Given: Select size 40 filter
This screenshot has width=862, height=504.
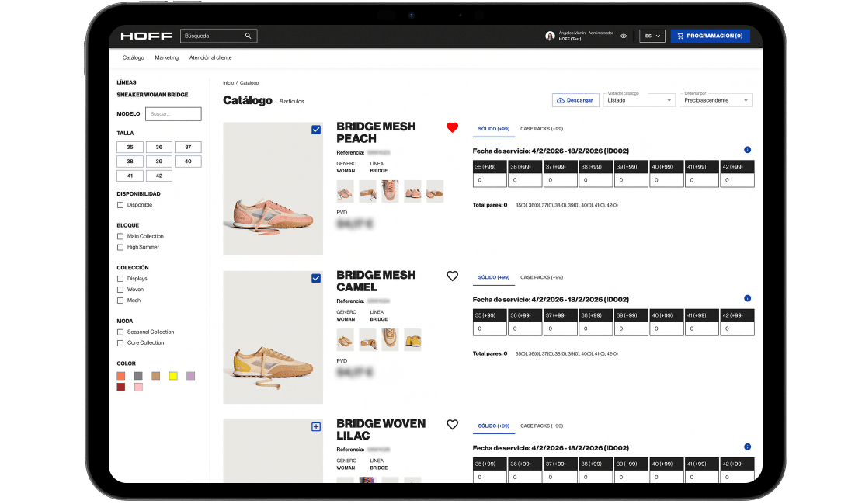Looking at the screenshot, I should point(188,162).
